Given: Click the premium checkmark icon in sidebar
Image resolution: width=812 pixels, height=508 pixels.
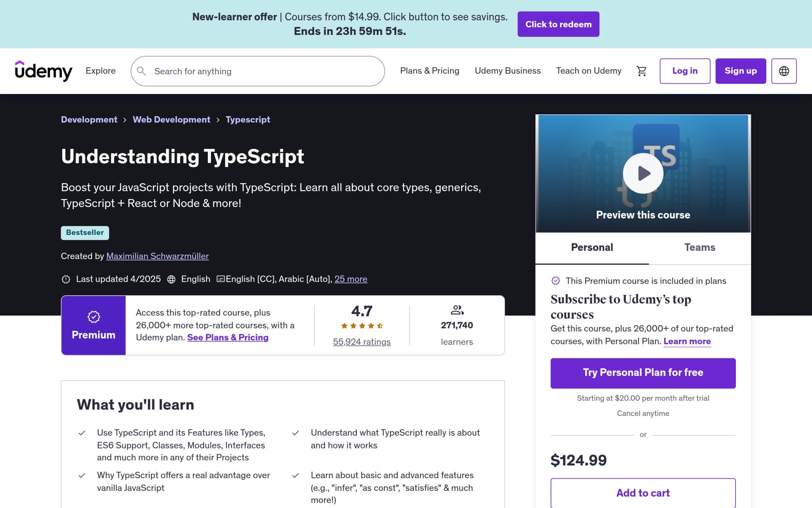Looking at the screenshot, I should point(555,281).
